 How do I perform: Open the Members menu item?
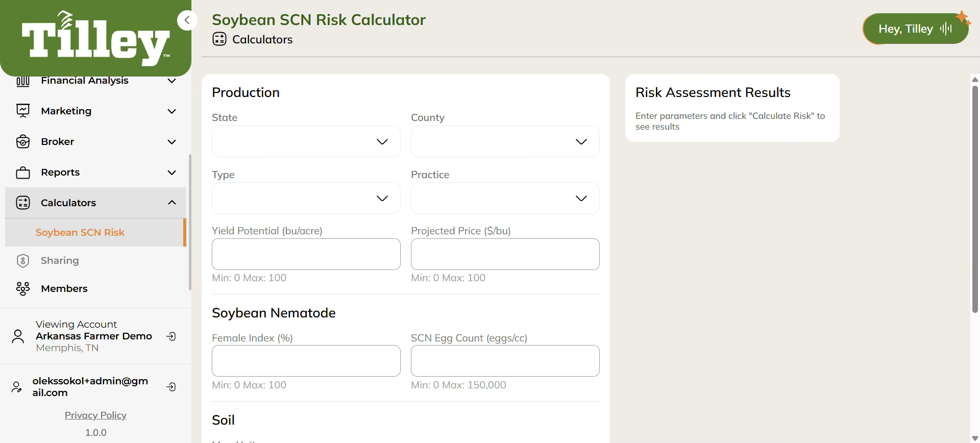click(95, 288)
